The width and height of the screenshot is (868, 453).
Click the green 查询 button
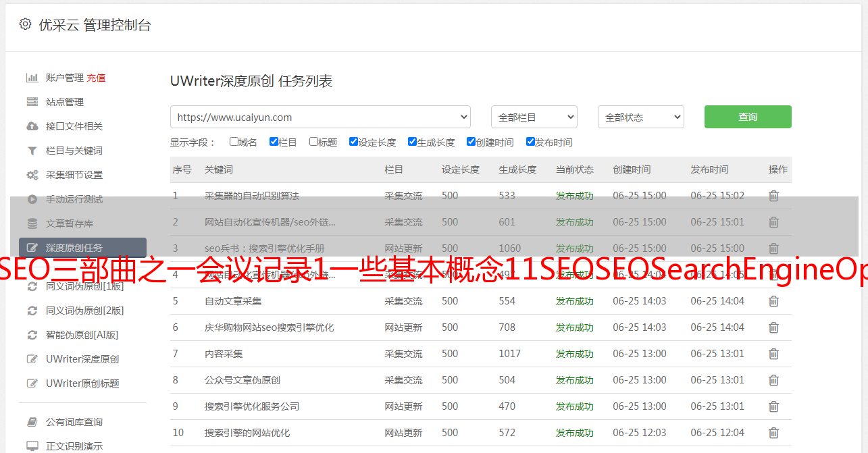[747, 117]
